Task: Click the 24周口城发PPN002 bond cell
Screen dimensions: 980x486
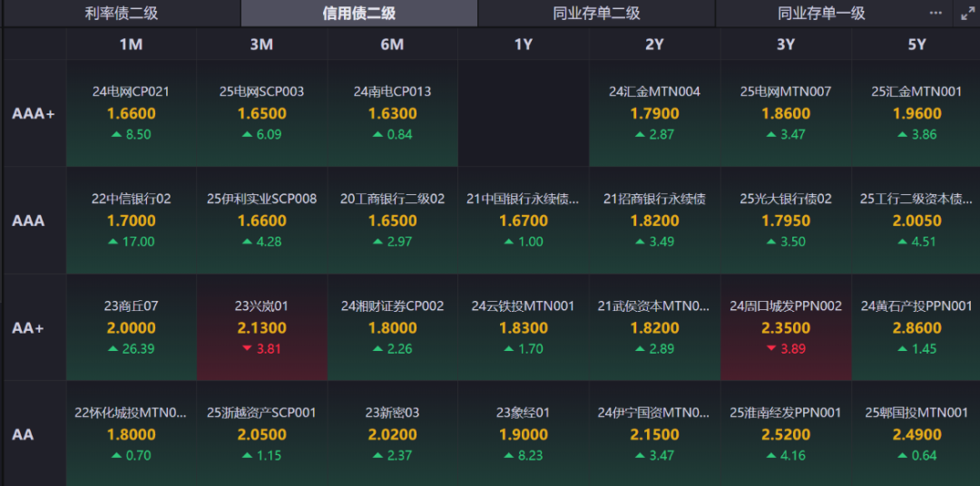Action: coord(786,327)
